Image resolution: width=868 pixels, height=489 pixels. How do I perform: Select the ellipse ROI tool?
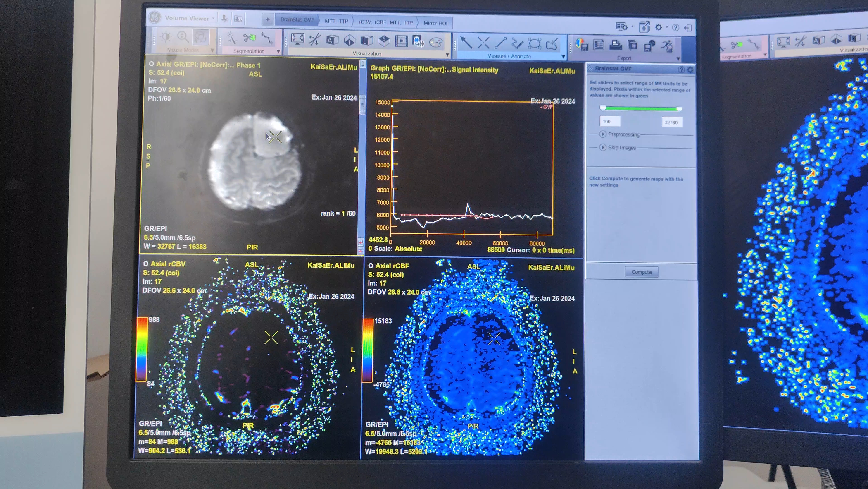click(535, 44)
